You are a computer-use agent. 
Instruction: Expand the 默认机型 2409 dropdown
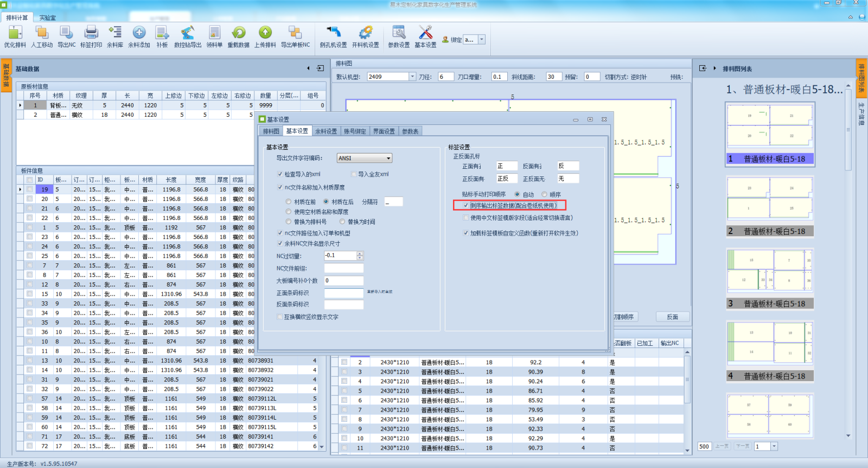click(x=412, y=77)
